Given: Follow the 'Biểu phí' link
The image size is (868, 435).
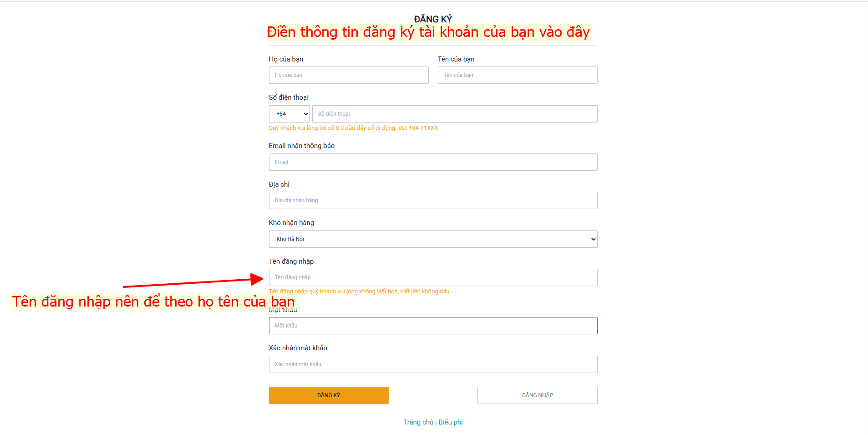Looking at the screenshot, I should 451,422.
